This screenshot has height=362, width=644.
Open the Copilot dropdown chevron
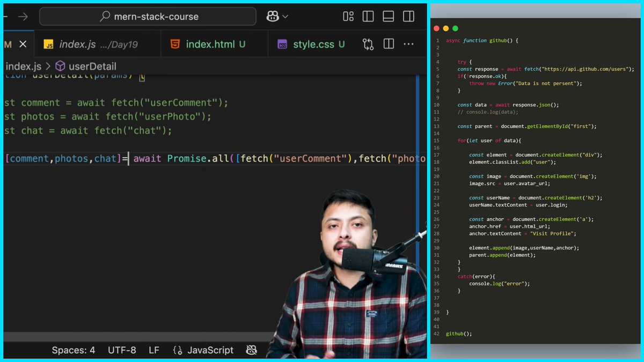click(x=283, y=16)
